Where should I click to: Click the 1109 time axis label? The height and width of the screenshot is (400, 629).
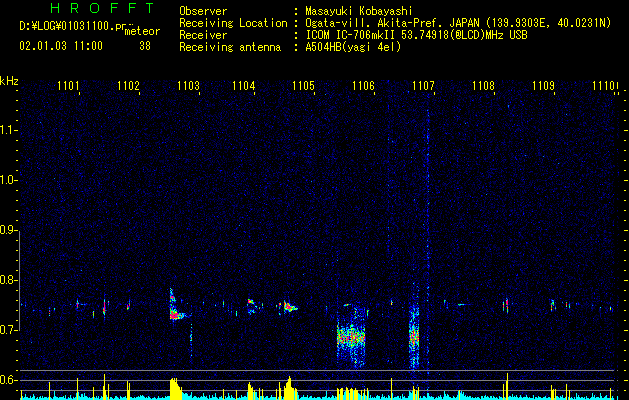click(x=543, y=85)
